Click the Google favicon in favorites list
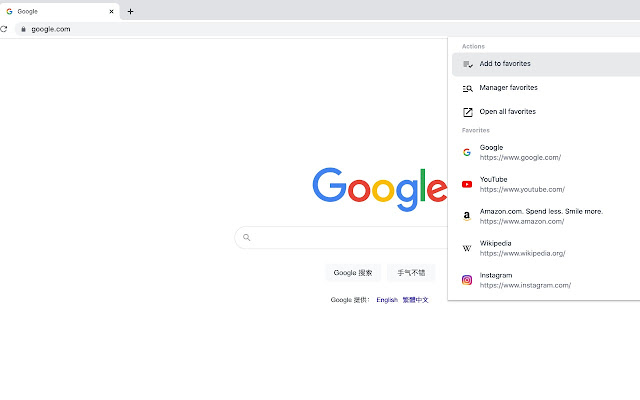Viewport: 640px width, 400px height. coord(467,153)
